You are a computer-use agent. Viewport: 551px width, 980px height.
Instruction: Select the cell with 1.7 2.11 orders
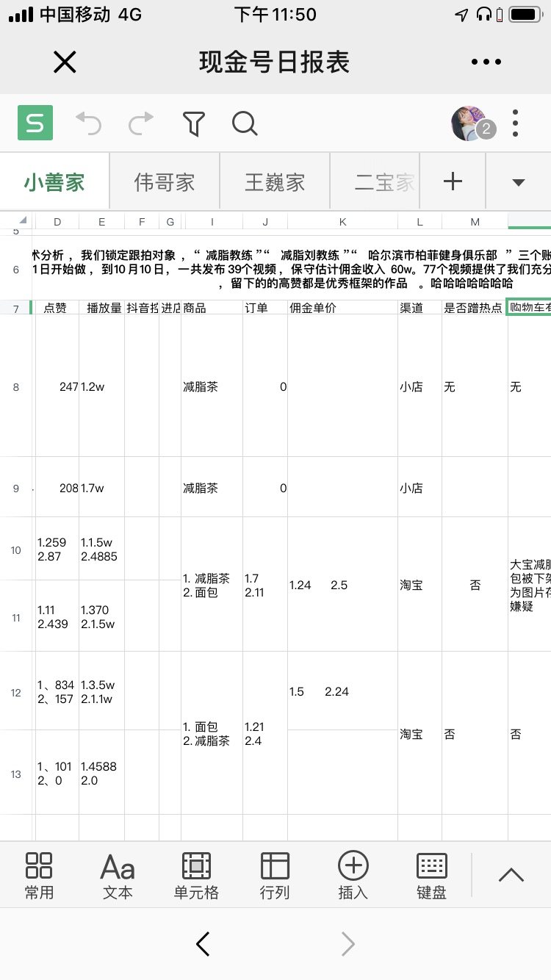coord(265,585)
